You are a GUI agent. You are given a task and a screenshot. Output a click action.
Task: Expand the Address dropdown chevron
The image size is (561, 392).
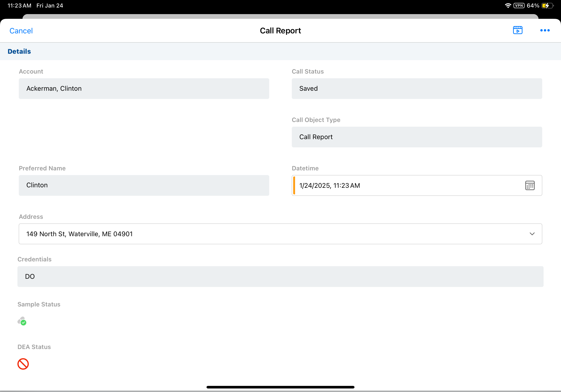pyautogui.click(x=532, y=234)
